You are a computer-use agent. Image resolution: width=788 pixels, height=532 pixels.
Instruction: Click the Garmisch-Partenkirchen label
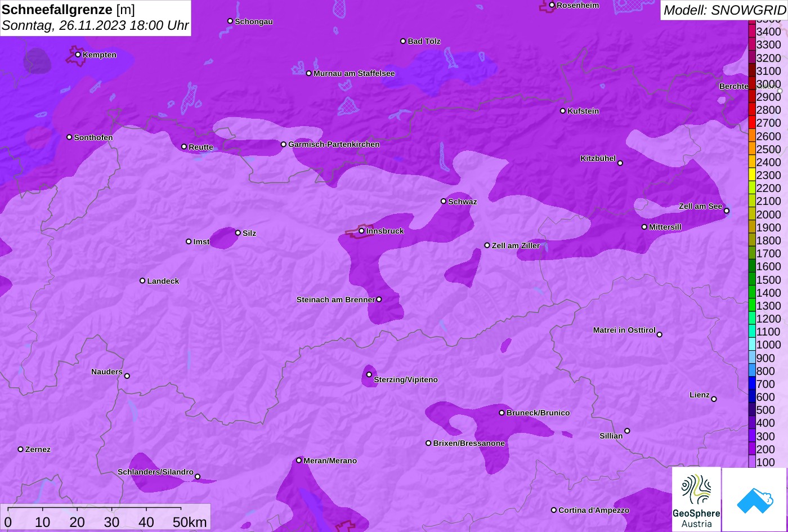tap(334, 145)
